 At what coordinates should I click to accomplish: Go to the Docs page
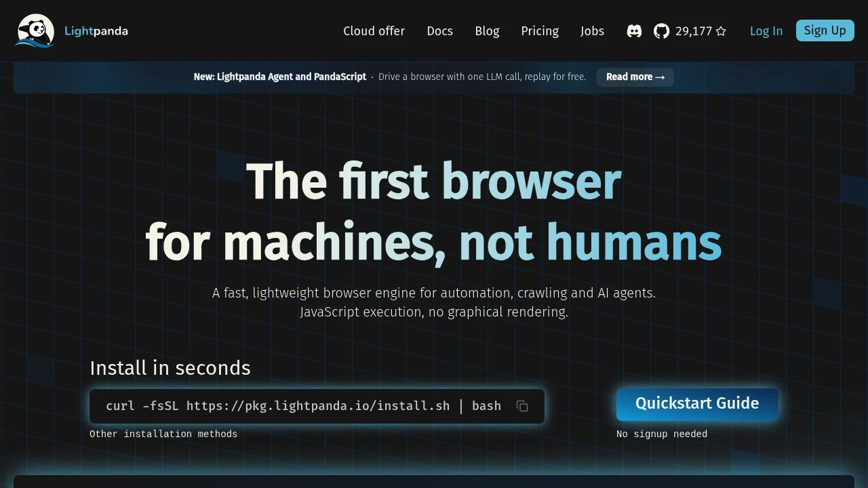point(439,31)
